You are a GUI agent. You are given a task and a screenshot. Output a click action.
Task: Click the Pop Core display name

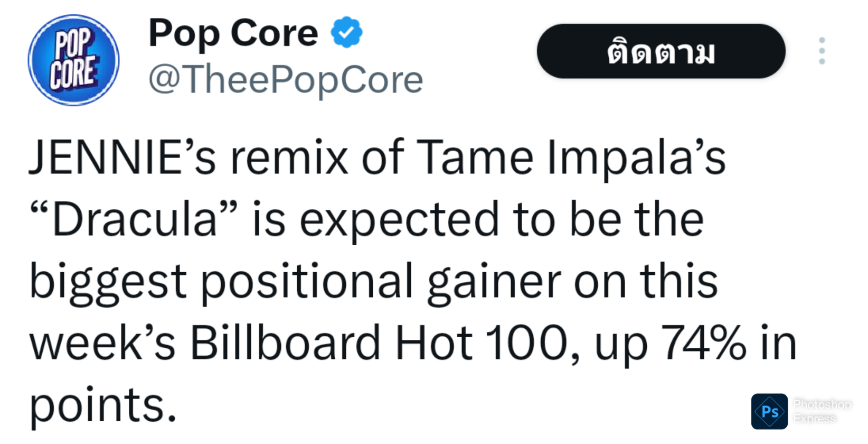pyautogui.click(x=233, y=33)
